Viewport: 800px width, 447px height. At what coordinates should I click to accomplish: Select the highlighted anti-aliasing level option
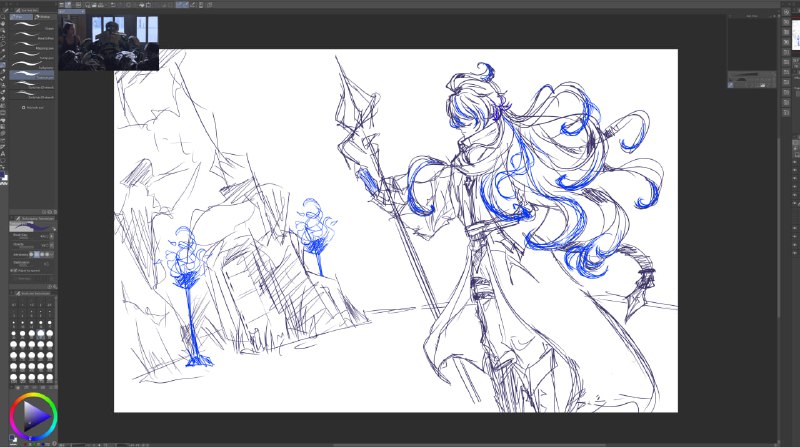37,254
